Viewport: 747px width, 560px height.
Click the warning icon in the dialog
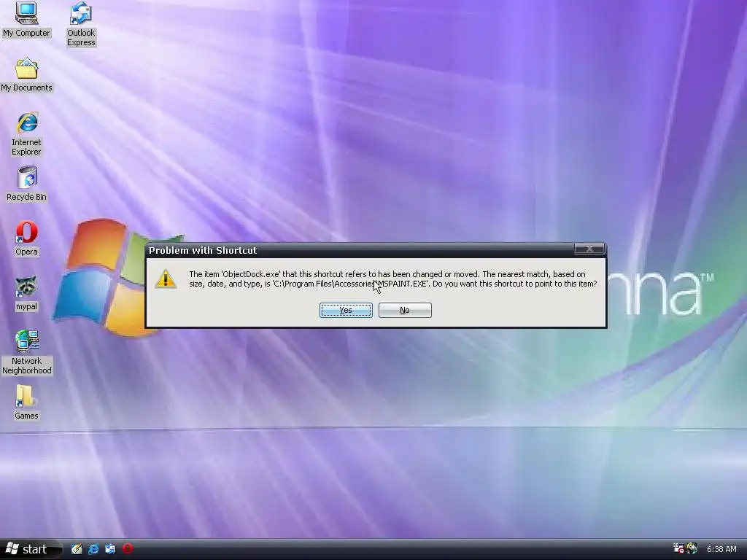pos(166,279)
